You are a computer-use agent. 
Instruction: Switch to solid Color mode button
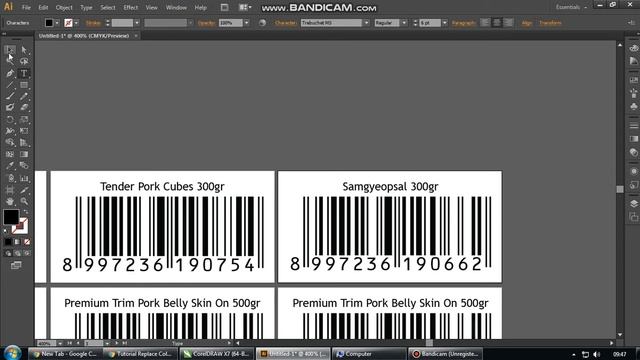8,242
